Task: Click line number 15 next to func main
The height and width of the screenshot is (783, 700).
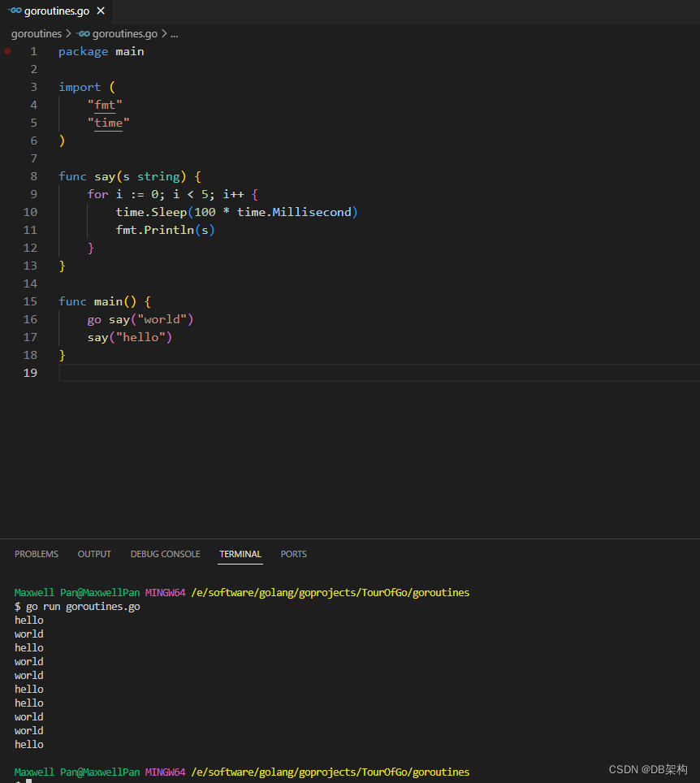Action: pos(30,301)
